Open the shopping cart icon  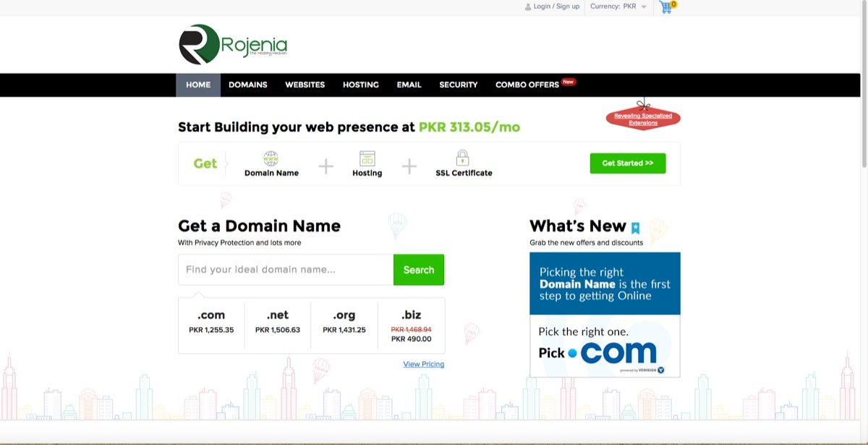pyautogui.click(x=667, y=7)
